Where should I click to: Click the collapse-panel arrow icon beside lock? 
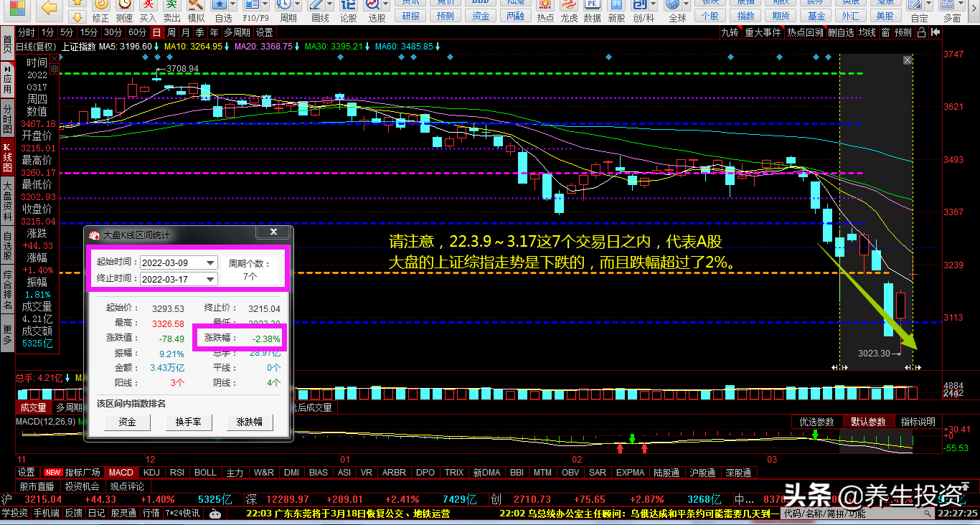click(934, 32)
